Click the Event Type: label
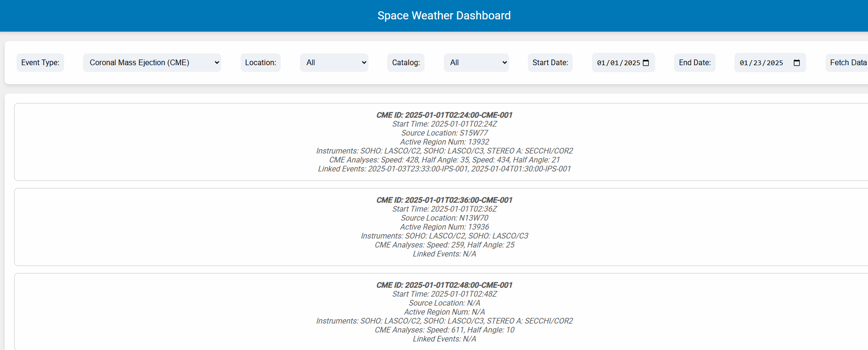This screenshot has width=868, height=350. (40, 62)
